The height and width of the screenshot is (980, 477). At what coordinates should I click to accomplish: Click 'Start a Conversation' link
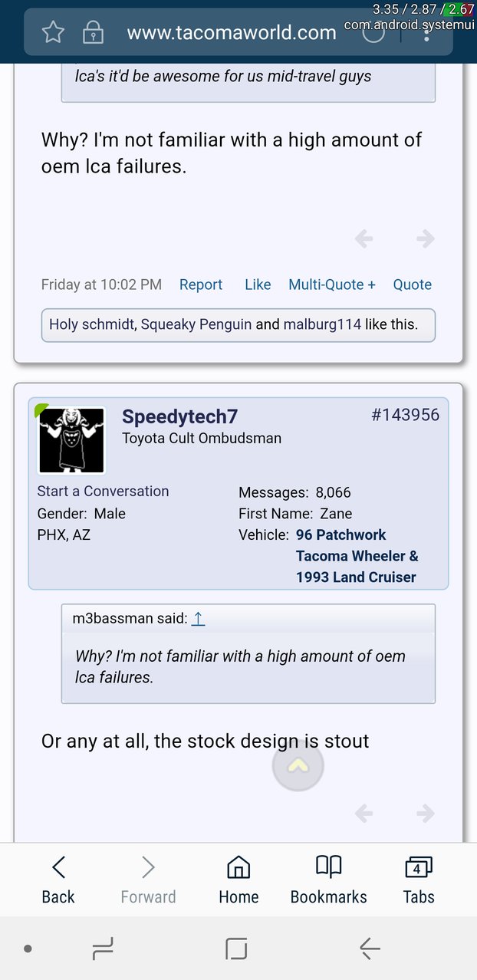tap(103, 492)
